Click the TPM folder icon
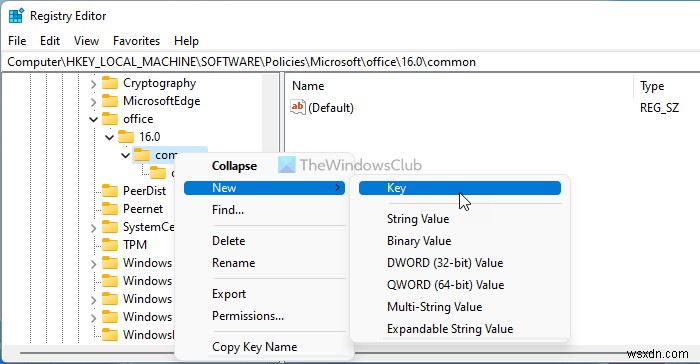700x364 pixels. click(x=110, y=245)
